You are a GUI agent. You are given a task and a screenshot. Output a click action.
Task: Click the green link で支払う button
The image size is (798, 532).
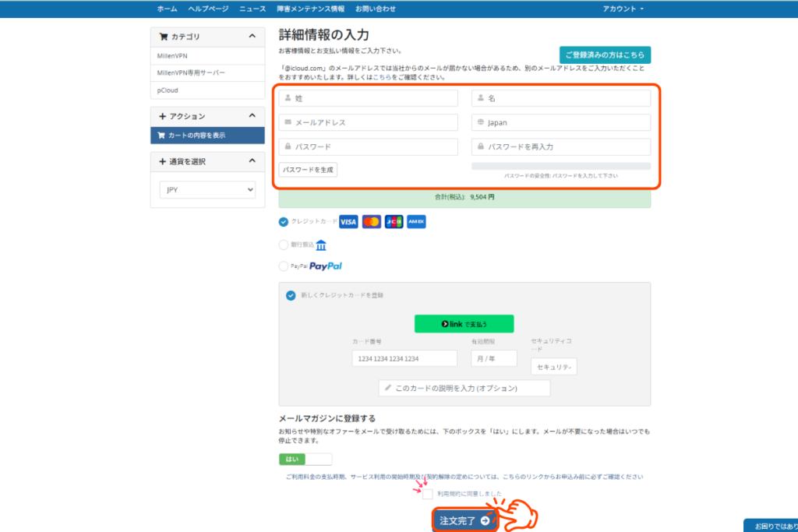point(464,323)
